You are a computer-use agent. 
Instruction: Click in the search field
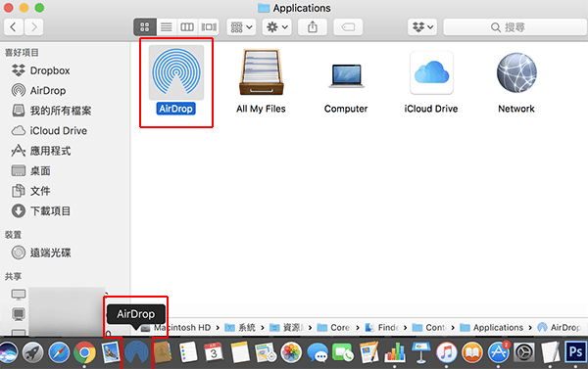[515, 27]
